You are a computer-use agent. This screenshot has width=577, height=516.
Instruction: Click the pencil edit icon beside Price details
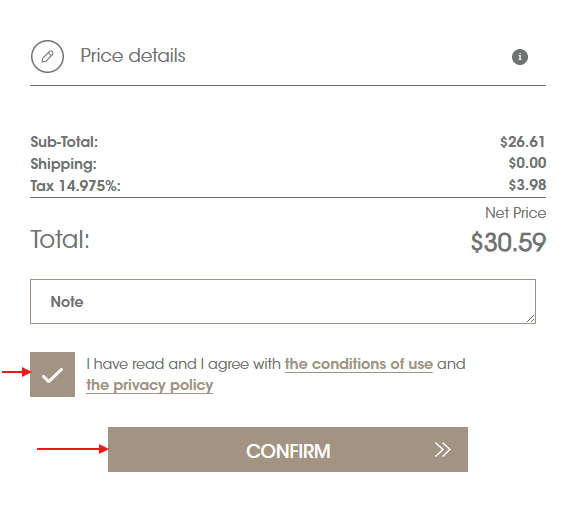point(47,56)
